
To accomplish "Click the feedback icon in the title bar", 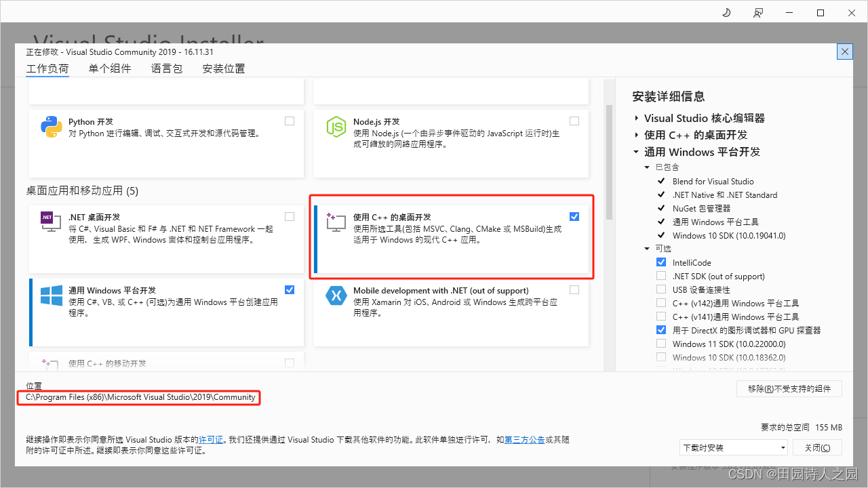I will point(757,13).
